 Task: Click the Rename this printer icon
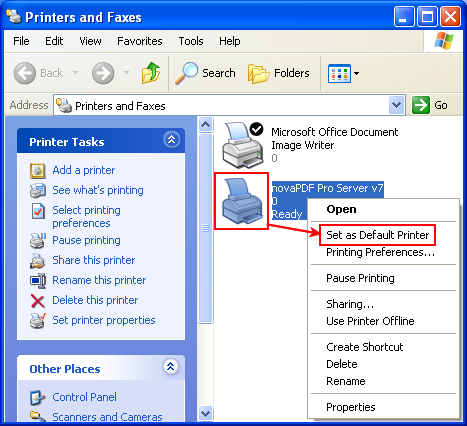(38, 281)
